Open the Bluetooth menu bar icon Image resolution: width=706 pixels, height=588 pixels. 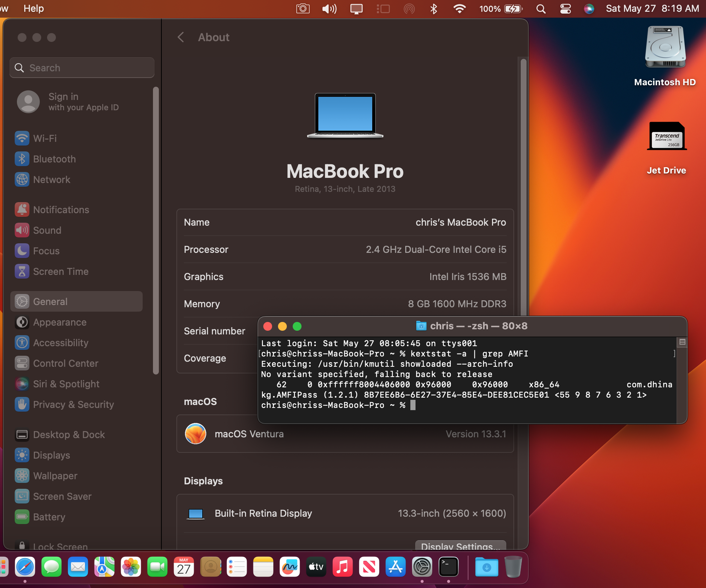(434, 8)
